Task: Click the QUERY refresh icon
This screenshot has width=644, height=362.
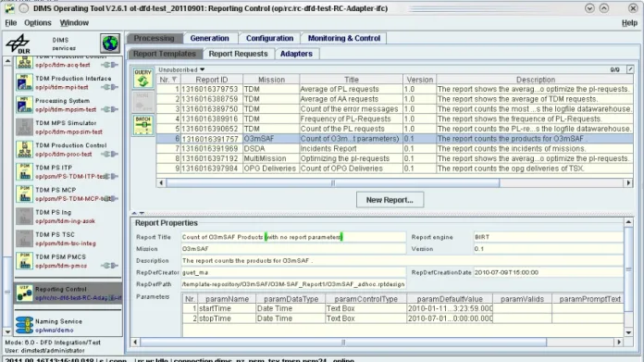Action: (x=142, y=78)
